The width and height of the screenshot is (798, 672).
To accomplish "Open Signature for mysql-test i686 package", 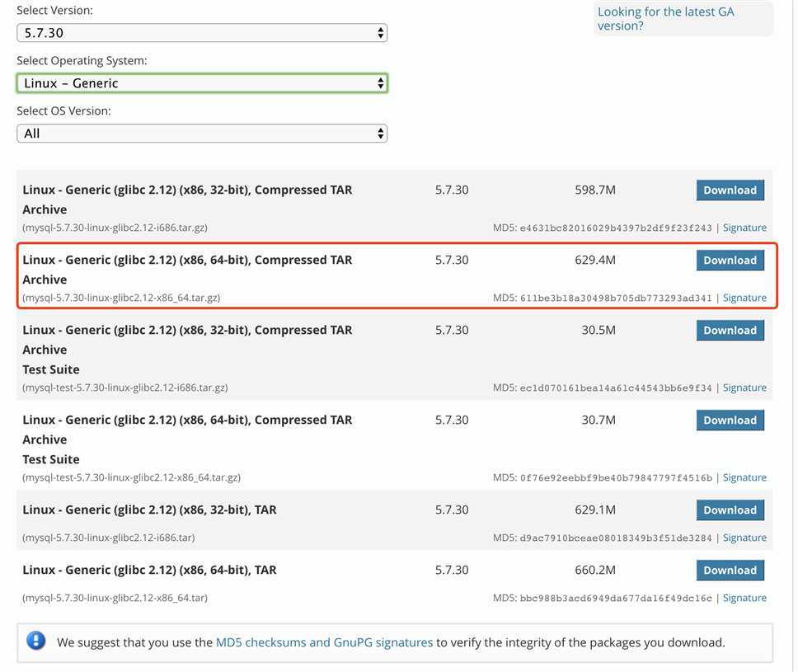I will 744,388.
